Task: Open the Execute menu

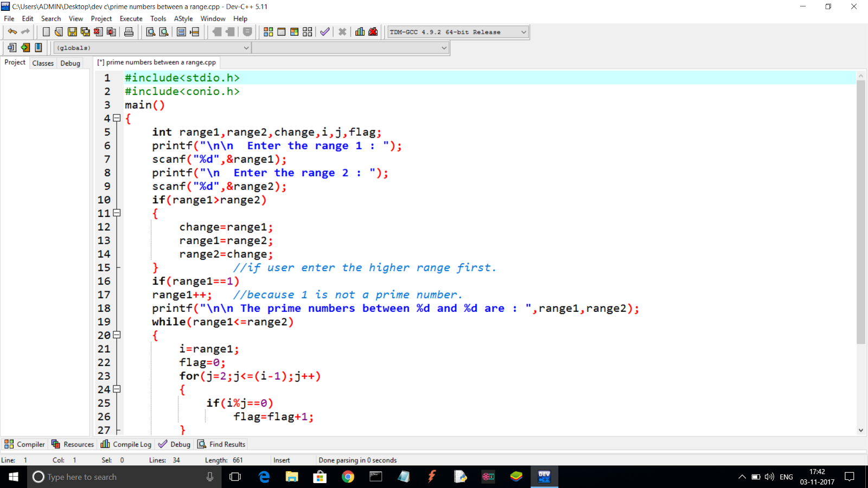Action: (x=131, y=18)
